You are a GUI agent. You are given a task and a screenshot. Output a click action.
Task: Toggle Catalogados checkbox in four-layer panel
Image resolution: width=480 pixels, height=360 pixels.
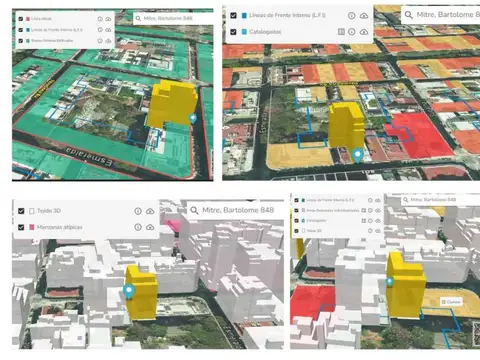(x=296, y=221)
